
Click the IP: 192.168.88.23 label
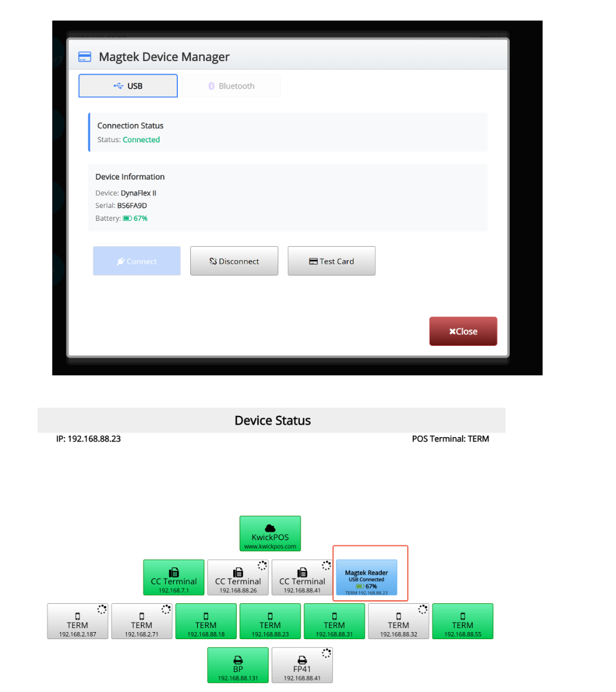88,439
